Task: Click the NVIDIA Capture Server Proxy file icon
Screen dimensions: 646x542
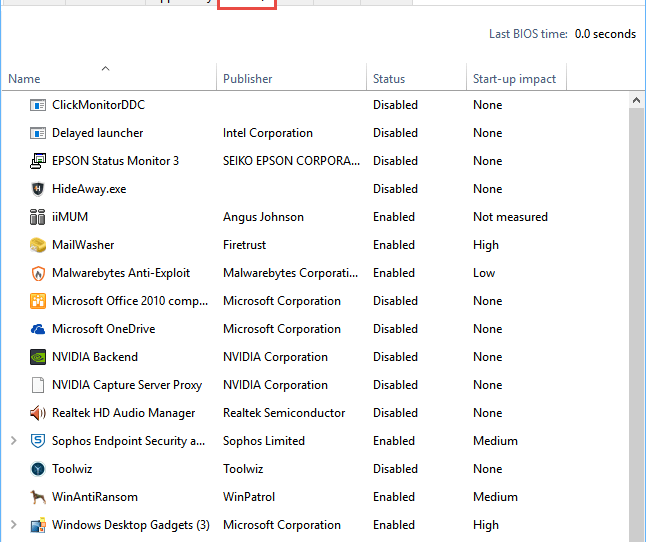Action: pos(38,385)
